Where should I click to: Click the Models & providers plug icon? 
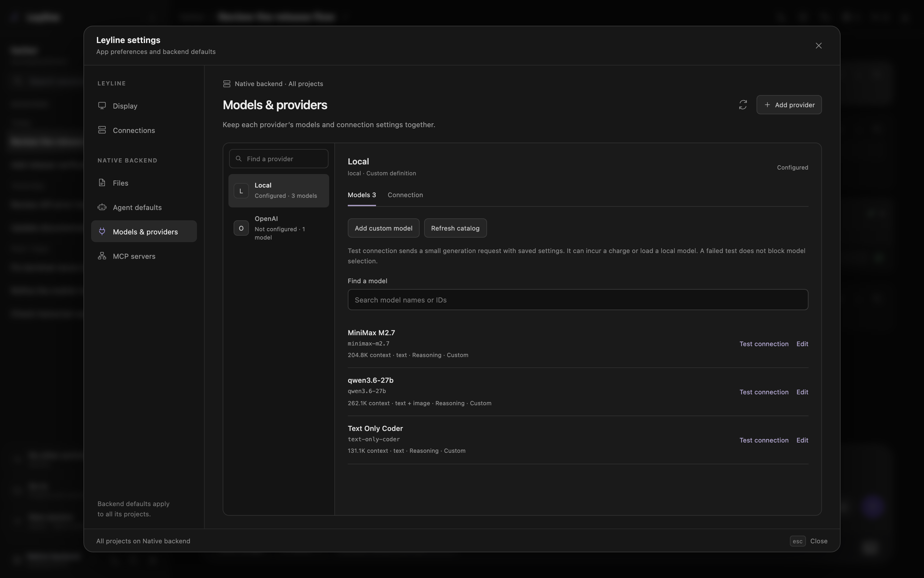(x=102, y=231)
